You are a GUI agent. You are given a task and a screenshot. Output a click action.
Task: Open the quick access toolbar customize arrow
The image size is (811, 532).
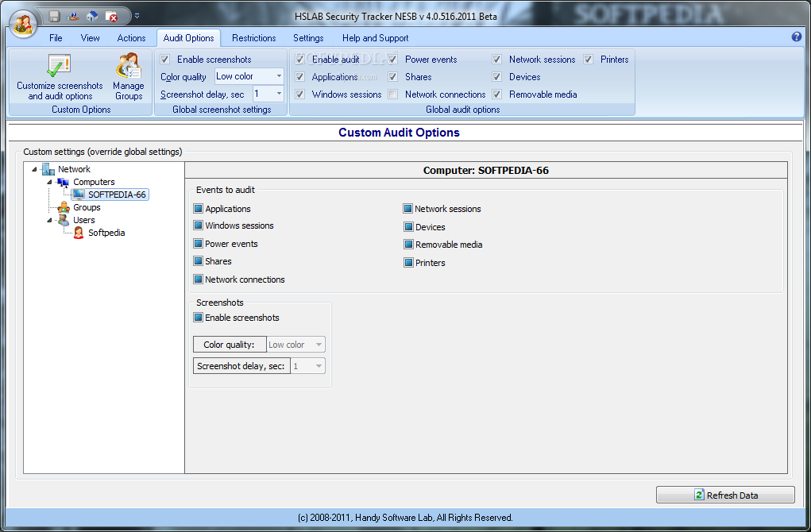(137, 16)
